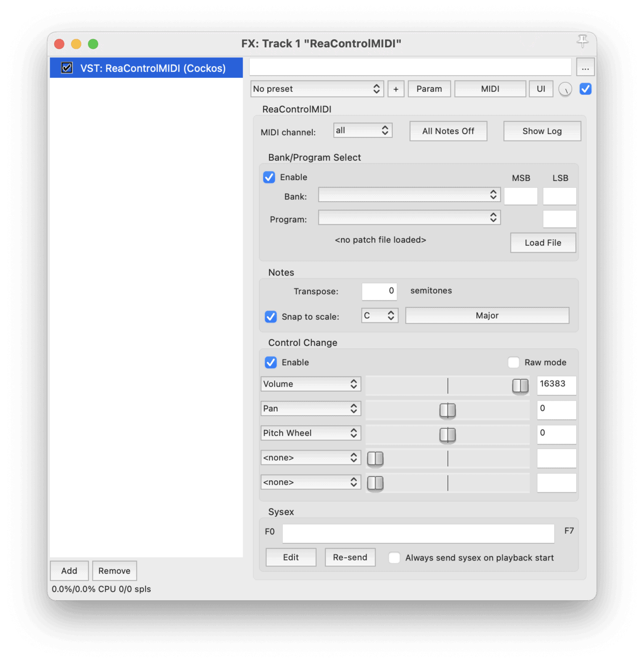Click the Major scale button

coord(487,315)
